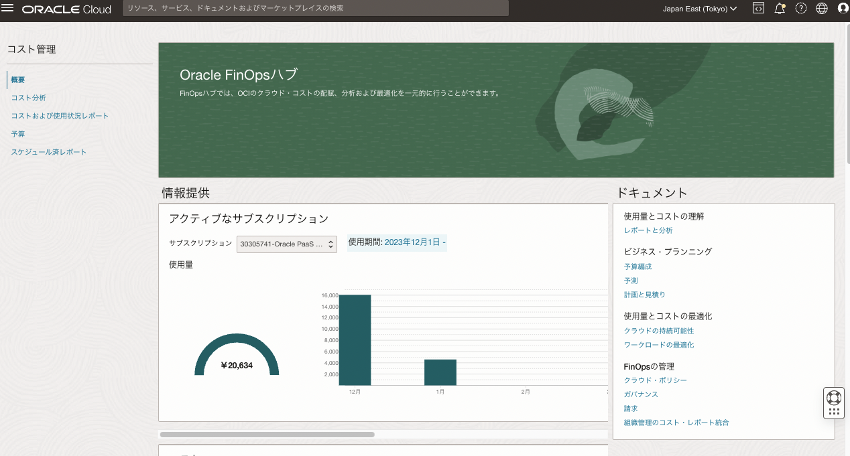Open the help question mark icon

point(801,8)
